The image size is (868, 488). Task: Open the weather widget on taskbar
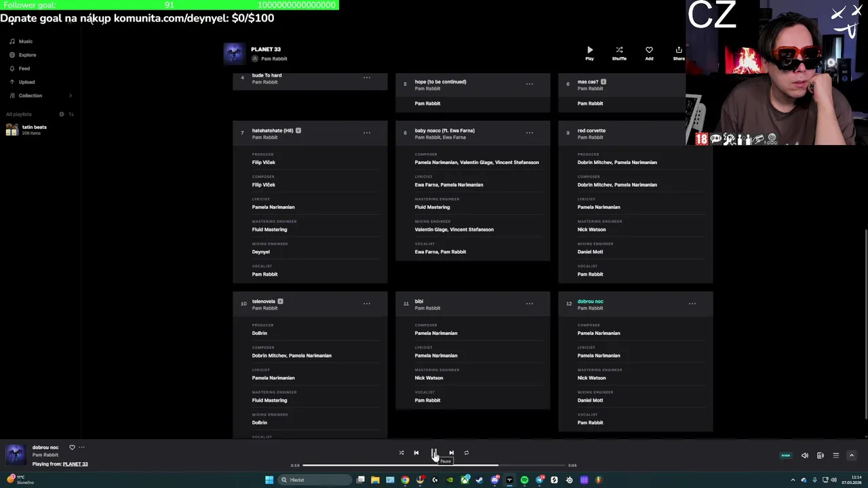19,480
